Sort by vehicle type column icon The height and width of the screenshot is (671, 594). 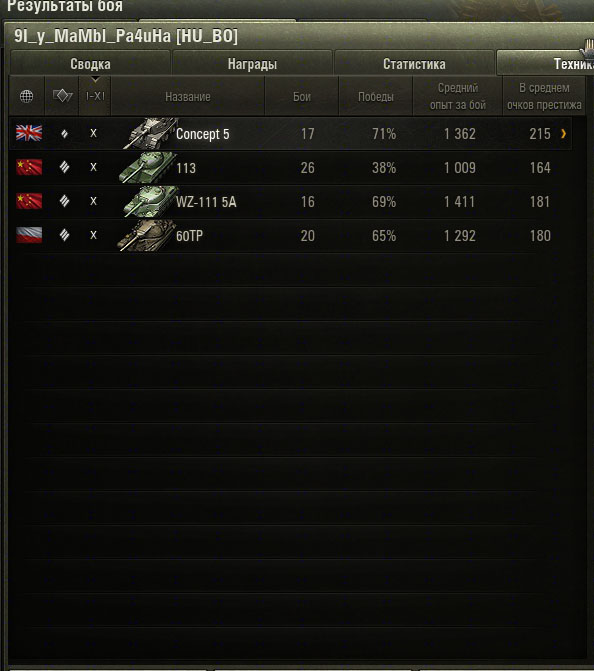point(62,95)
